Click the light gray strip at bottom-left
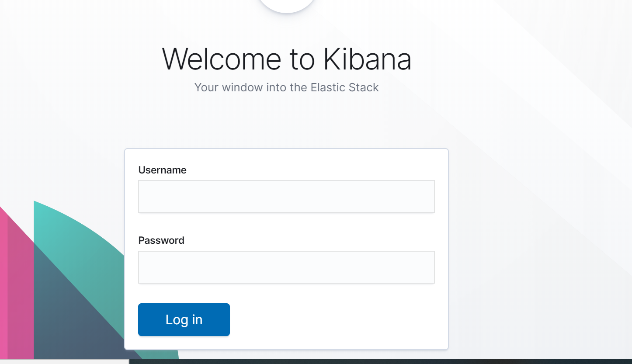This screenshot has height=364, width=632. 64,362
